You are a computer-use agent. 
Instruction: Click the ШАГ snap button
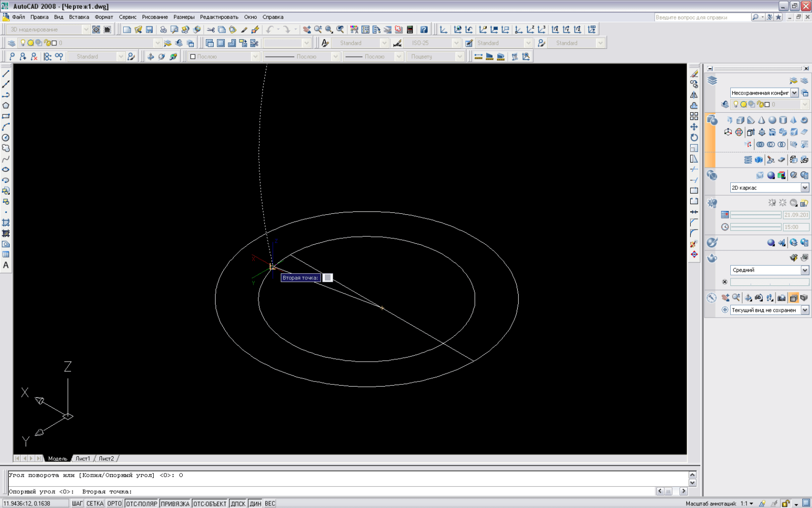(x=77, y=503)
